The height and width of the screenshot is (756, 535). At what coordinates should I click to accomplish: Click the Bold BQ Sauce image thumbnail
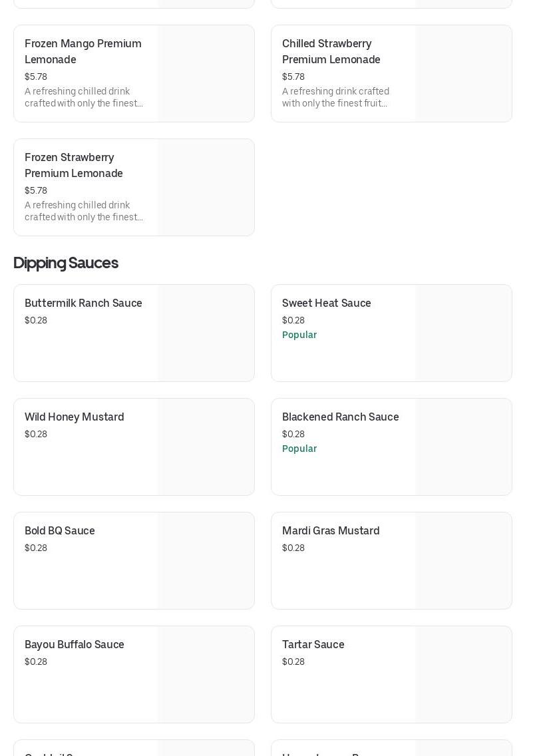[x=206, y=561]
